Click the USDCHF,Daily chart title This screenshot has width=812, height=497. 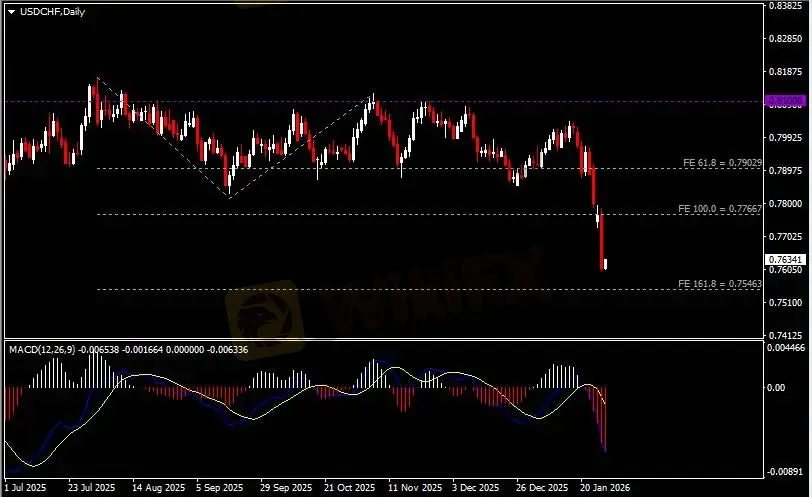[51, 11]
